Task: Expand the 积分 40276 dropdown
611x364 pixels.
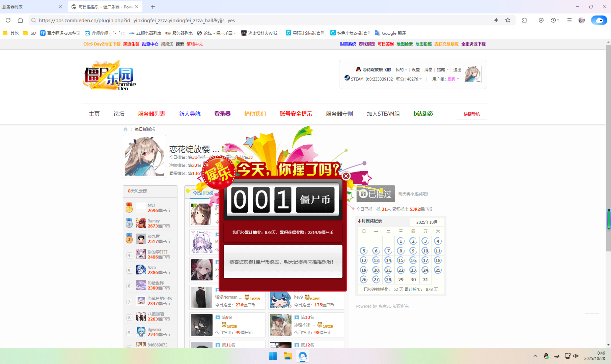Action: tap(409, 79)
